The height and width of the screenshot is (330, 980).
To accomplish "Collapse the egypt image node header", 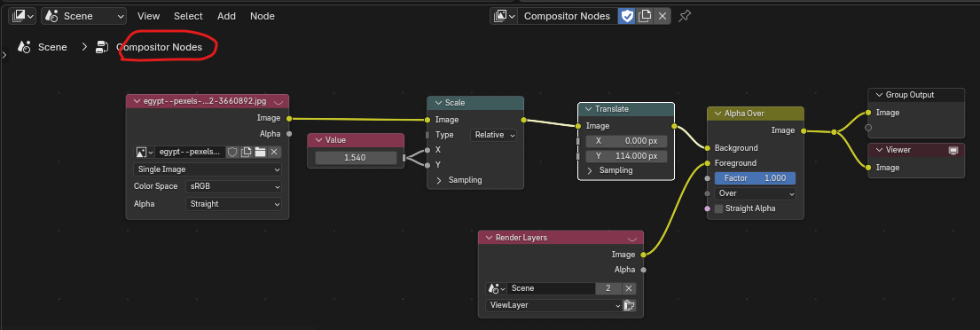I will click(136, 101).
